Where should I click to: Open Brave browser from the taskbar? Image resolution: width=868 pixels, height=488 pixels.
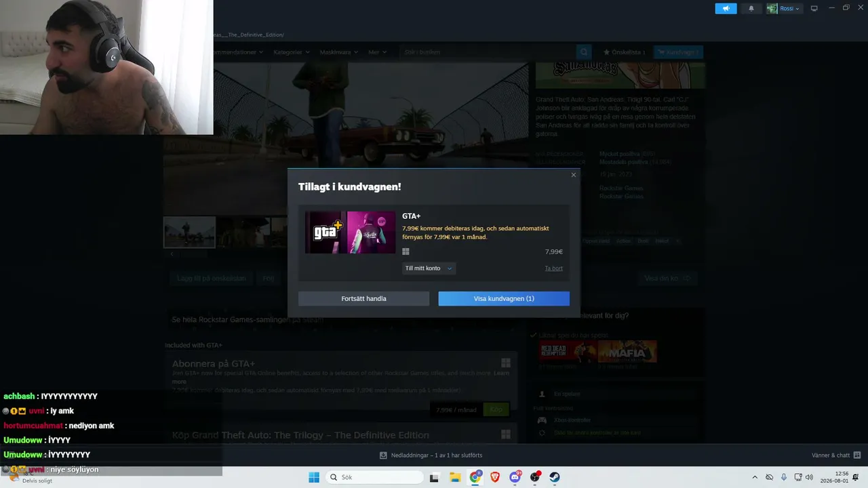(x=495, y=477)
